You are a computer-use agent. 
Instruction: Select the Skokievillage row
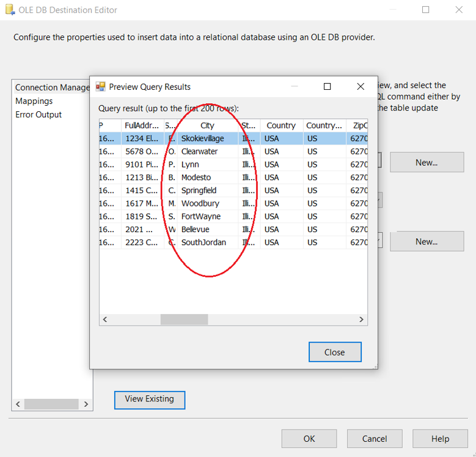tap(202, 139)
